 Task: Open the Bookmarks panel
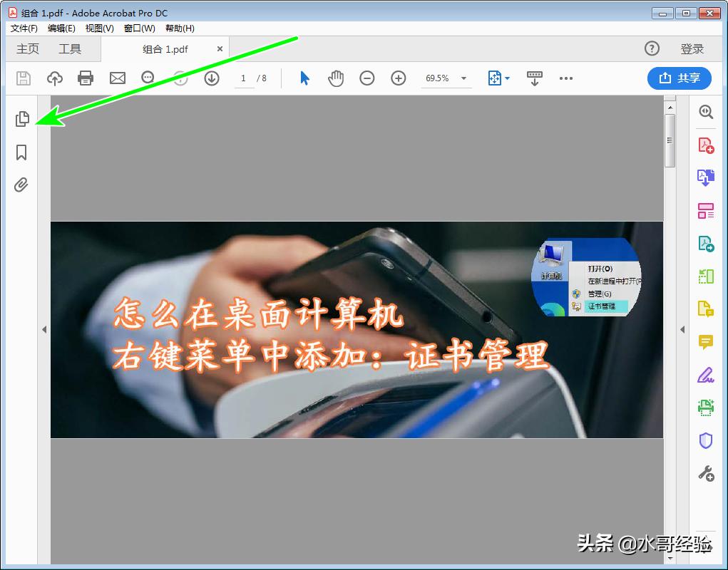click(x=21, y=152)
